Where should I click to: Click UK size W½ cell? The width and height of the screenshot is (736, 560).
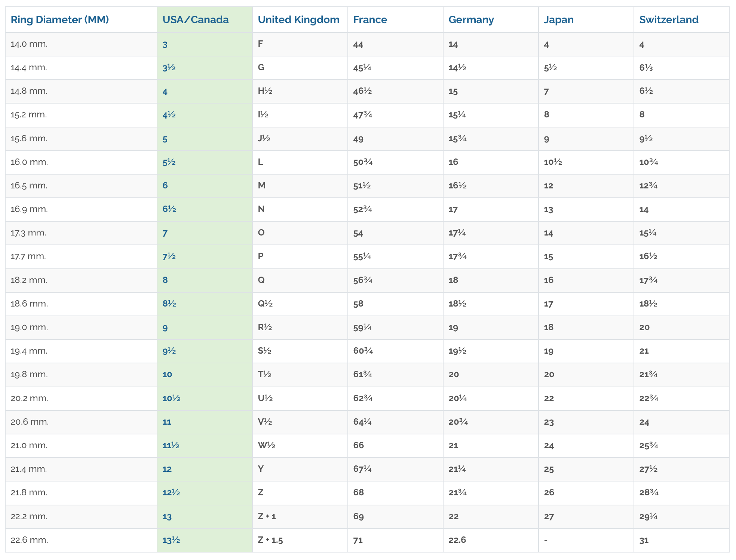pyautogui.click(x=300, y=446)
